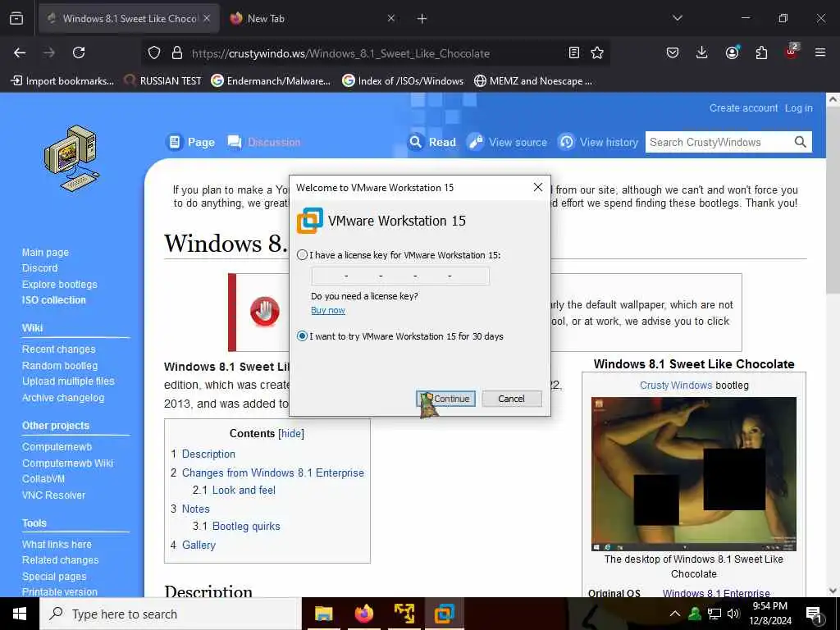Collapse contents via the hide link

[x=291, y=433]
